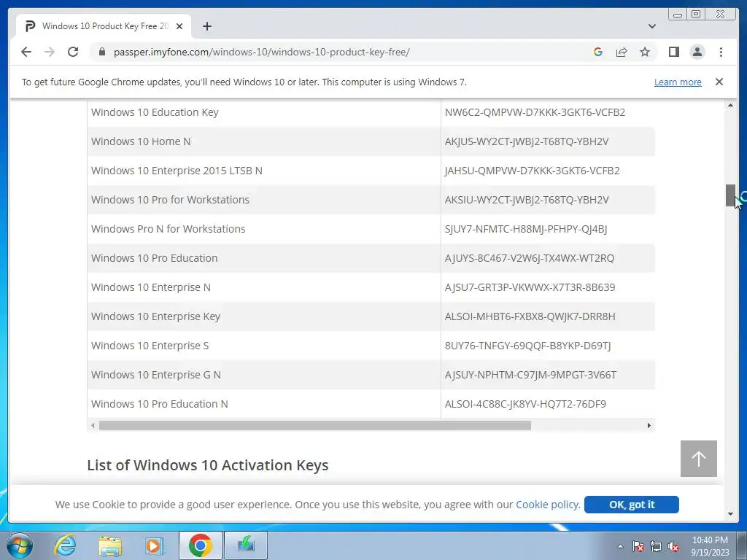Click the table's horizontal scrollbar right arrow

coord(649,425)
